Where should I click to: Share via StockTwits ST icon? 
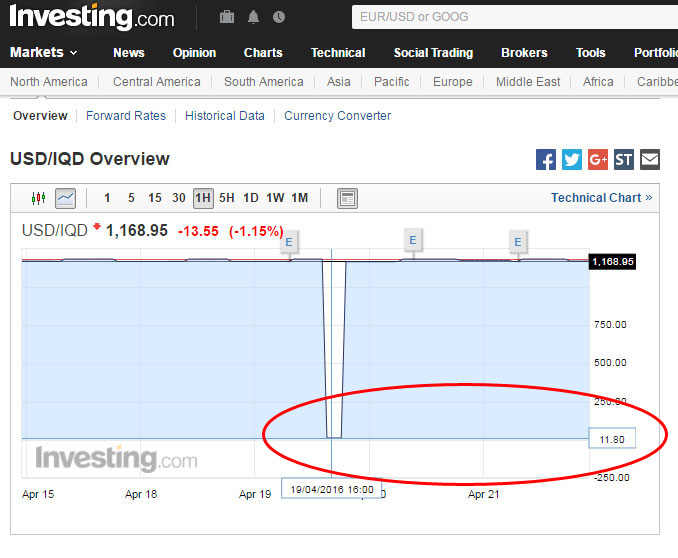point(624,160)
